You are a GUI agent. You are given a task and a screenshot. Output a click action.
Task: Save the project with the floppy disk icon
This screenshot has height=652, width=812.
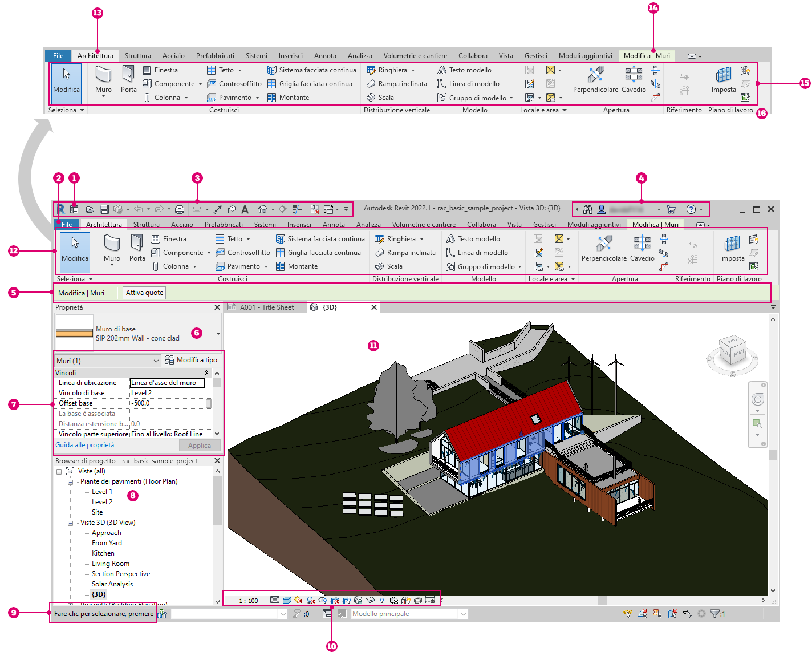[x=104, y=209]
